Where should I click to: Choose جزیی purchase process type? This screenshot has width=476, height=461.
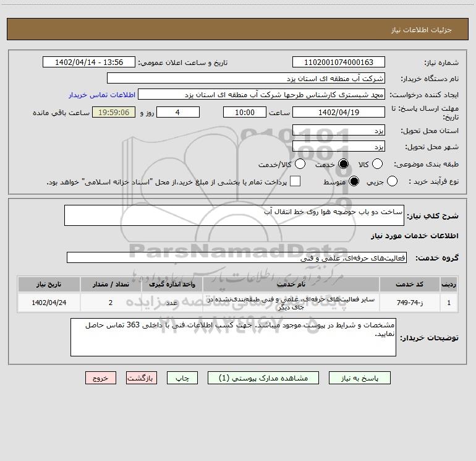click(x=392, y=181)
